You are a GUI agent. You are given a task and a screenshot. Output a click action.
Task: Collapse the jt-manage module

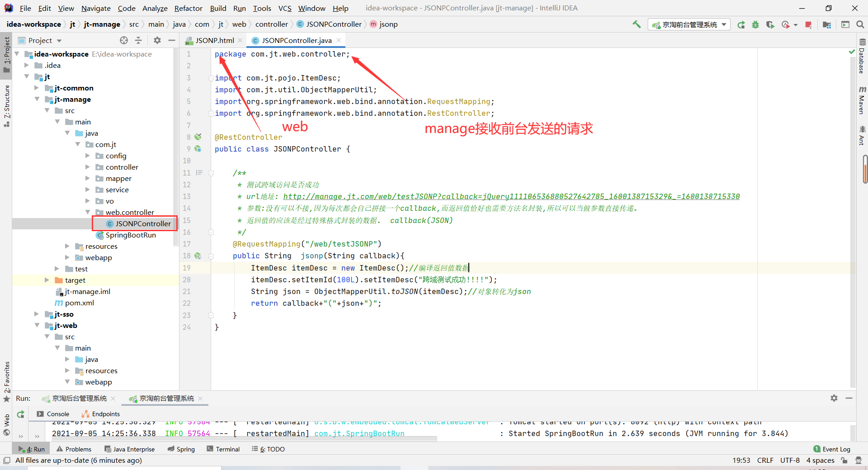pyautogui.click(x=37, y=99)
